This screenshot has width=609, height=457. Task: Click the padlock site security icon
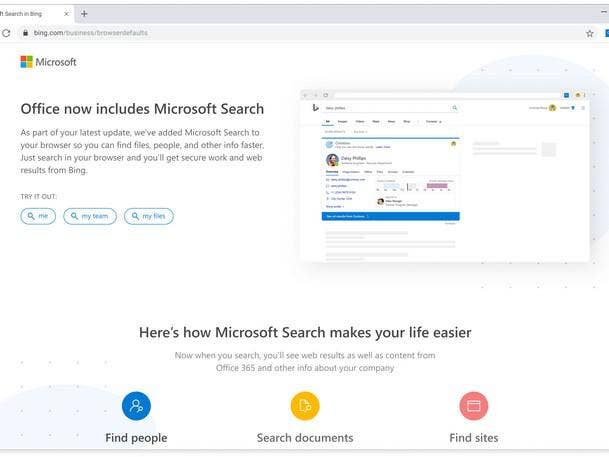point(24,33)
